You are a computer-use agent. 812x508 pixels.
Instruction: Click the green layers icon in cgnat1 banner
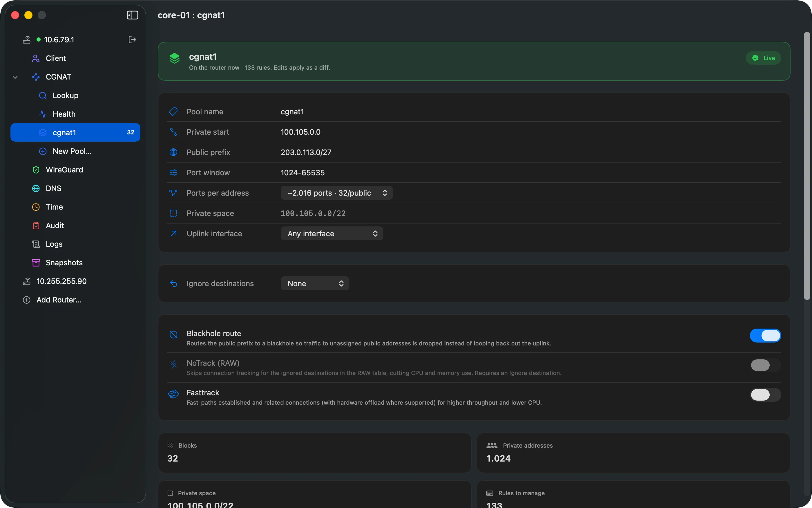[175, 58]
